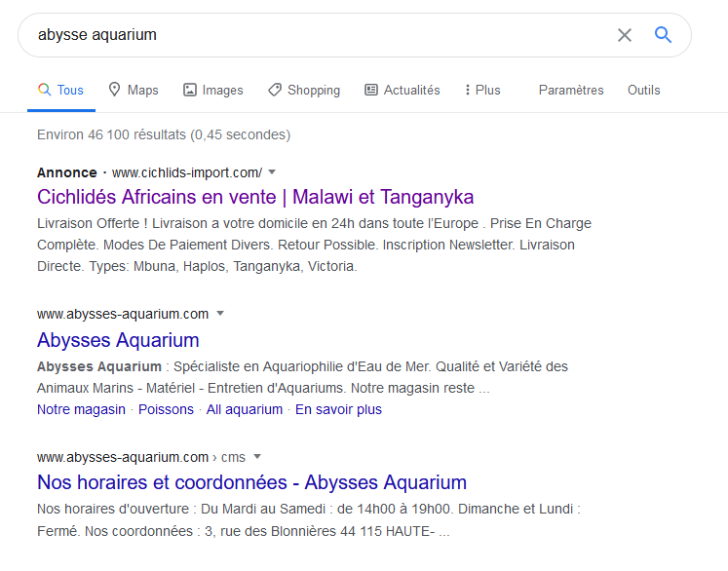Open the Outils tools menu
The width and height of the screenshot is (728, 571).
point(643,90)
